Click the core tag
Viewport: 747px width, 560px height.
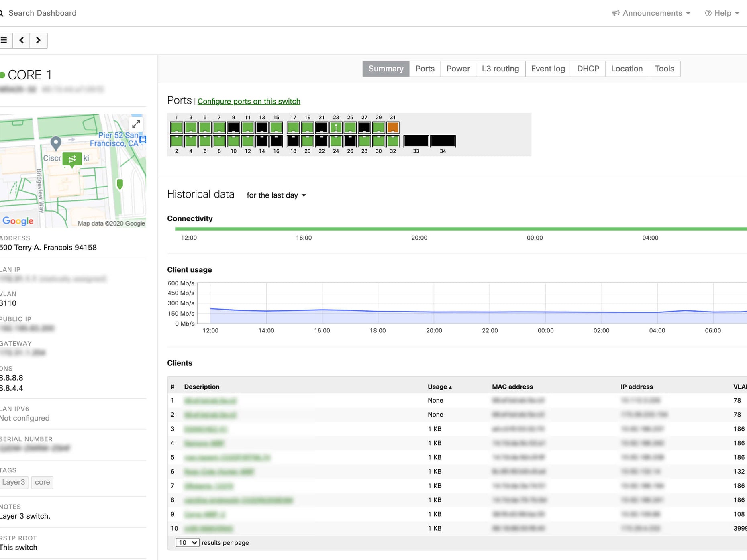click(42, 482)
